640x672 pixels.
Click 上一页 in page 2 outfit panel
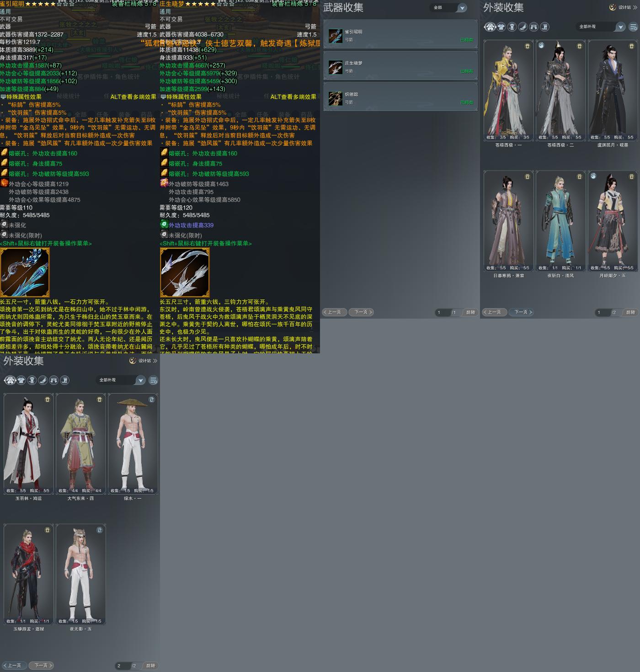pyautogui.click(x=14, y=666)
